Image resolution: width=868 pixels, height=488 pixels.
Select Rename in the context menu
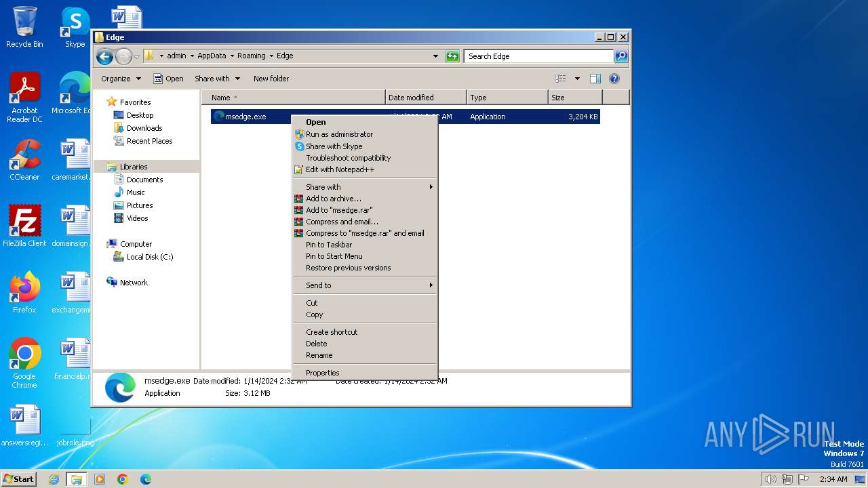pos(365,355)
